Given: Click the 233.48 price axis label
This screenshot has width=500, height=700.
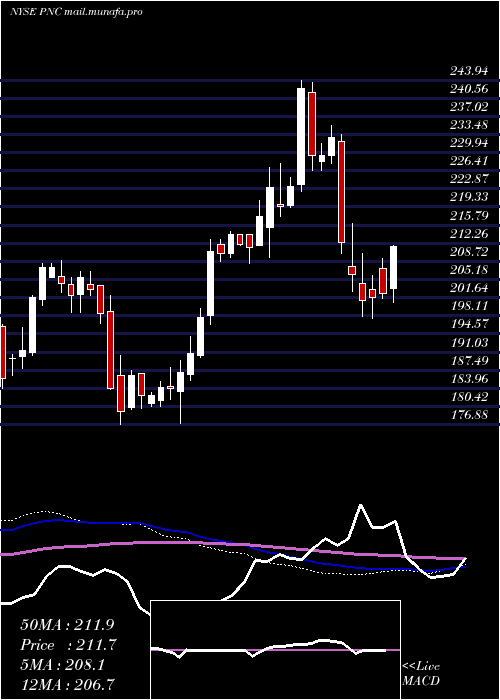Looking at the screenshot, I should point(468,125).
